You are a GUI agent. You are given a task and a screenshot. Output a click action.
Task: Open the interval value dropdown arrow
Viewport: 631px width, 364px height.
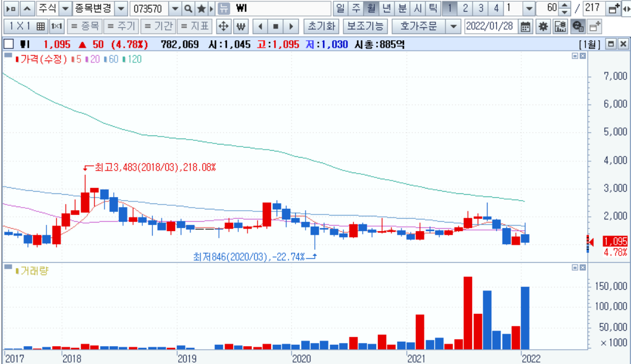tap(529, 9)
